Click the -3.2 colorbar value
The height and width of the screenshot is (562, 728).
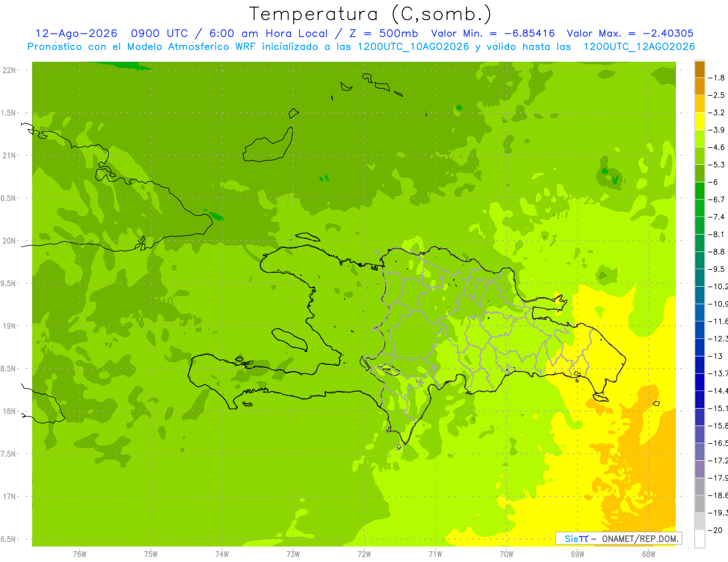pyautogui.click(x=716, y=113)
